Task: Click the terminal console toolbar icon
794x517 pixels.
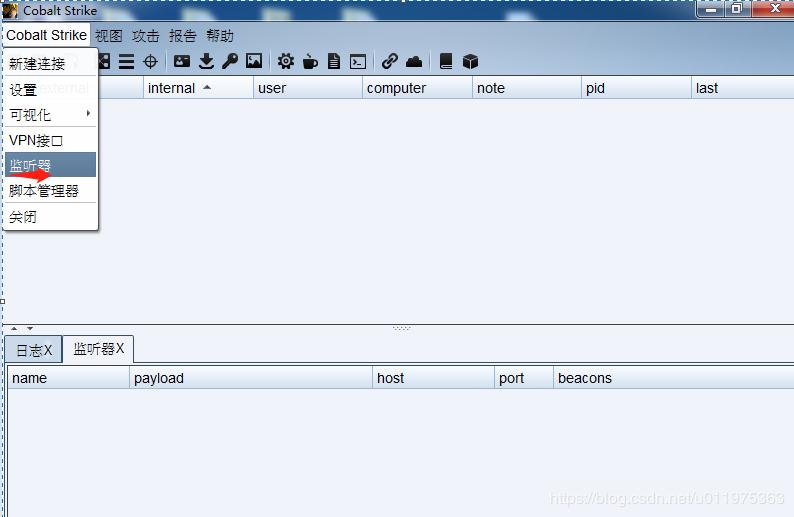Action: (x=357, y=62)
